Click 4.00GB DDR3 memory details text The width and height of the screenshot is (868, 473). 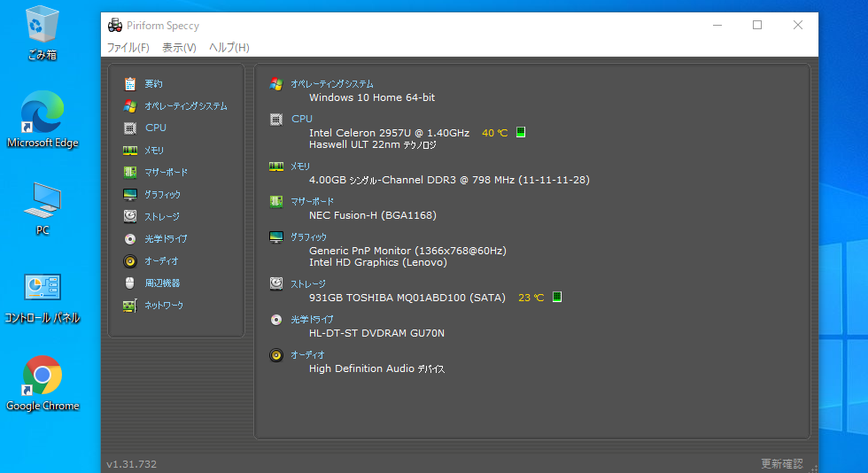tap(449, 180)
